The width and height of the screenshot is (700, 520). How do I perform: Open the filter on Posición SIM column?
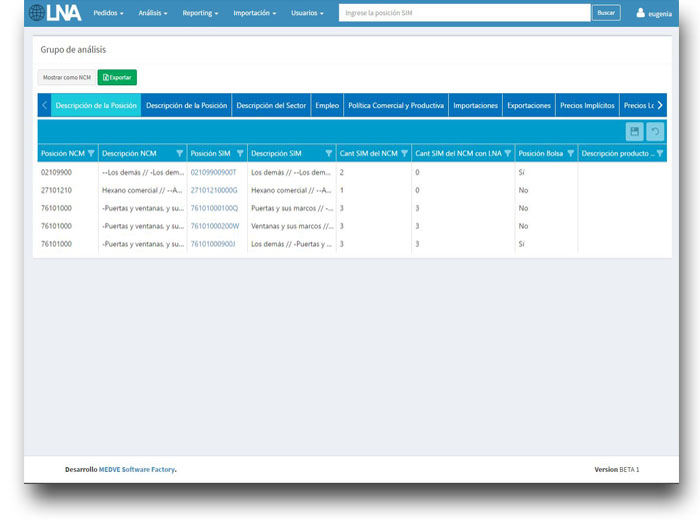point(240,154)
